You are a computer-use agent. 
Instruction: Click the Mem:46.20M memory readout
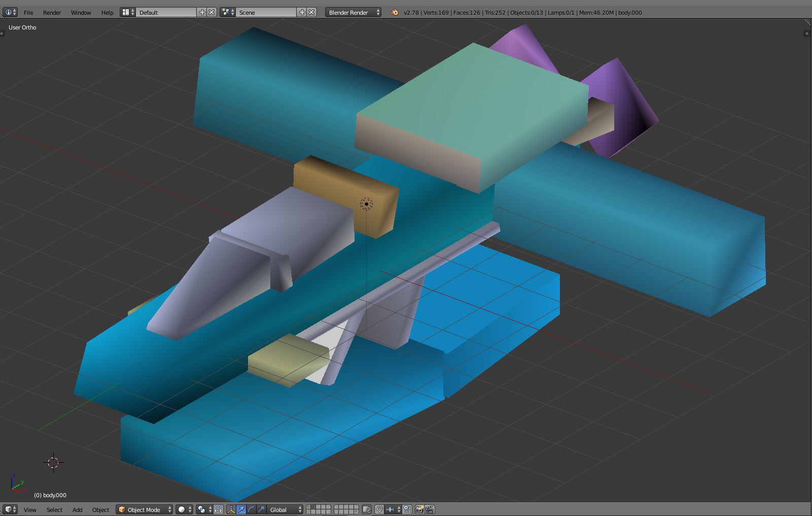pos(596,12)
